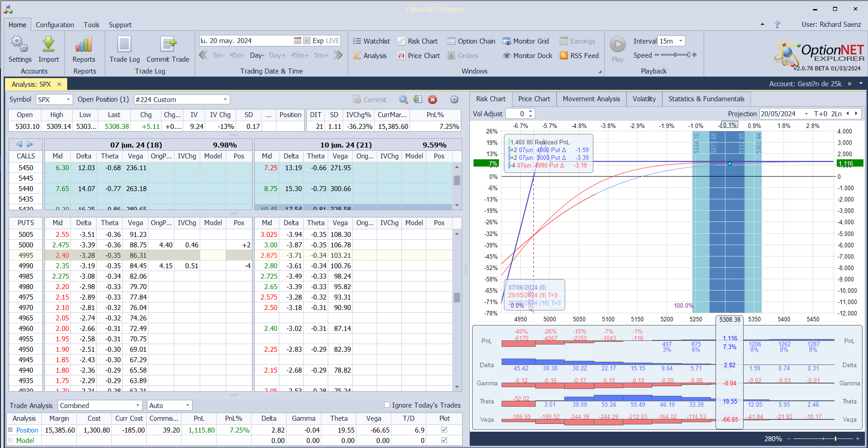This screenshot has width=868, height=448.
Task: Click the Commit button
Action: pyautogui.click(x=370, y=99)
